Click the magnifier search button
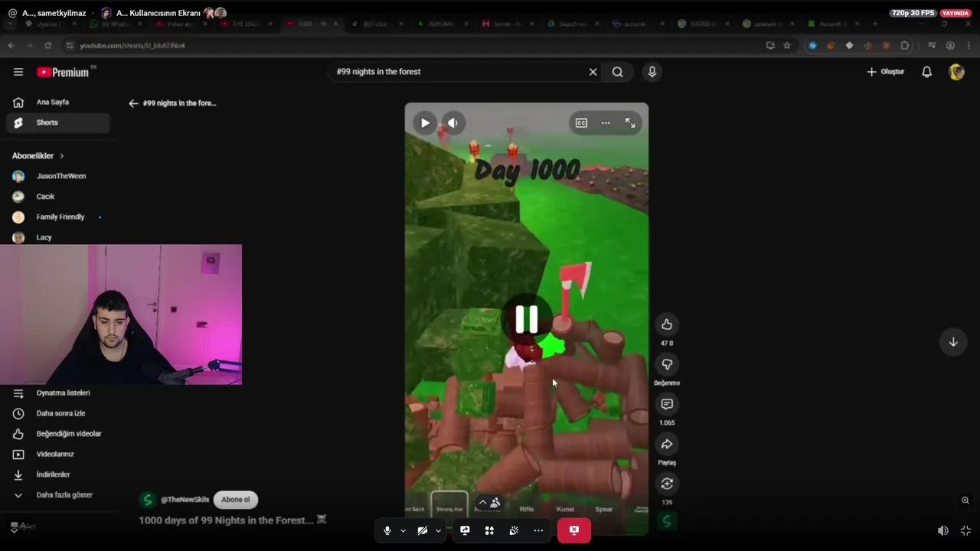980x551 pixels. (x=617, y=72)
